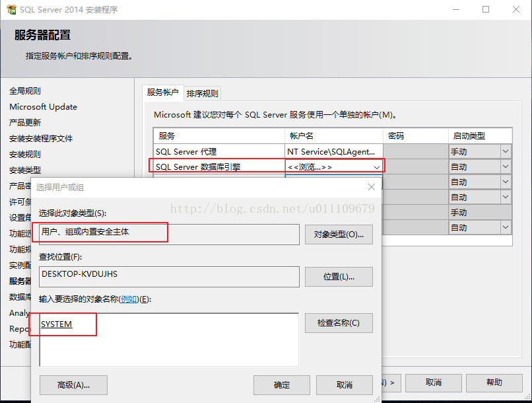532x403 pixels.
Task: Click the SQL Server 代理 service cell
Action: click(219, 151)
